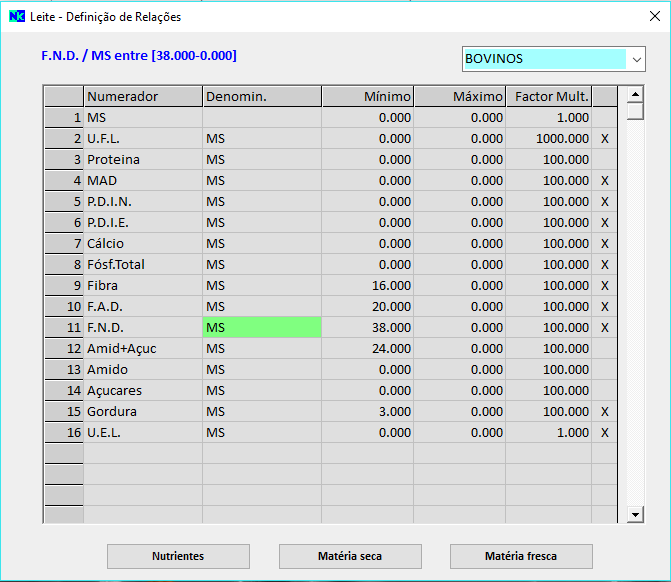Viewport: 671px width, 582px height.
Task: Click the application icon in title bar
Action: pyautogui.click(x=15, y=17)
